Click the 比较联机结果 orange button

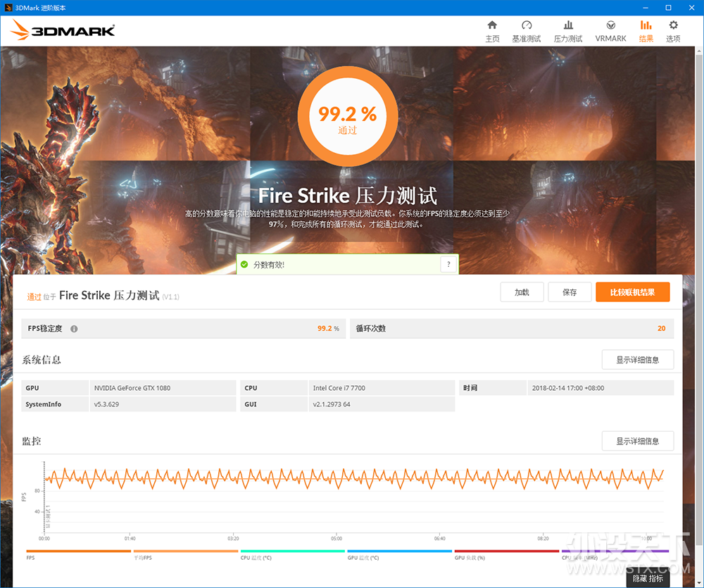633,292
